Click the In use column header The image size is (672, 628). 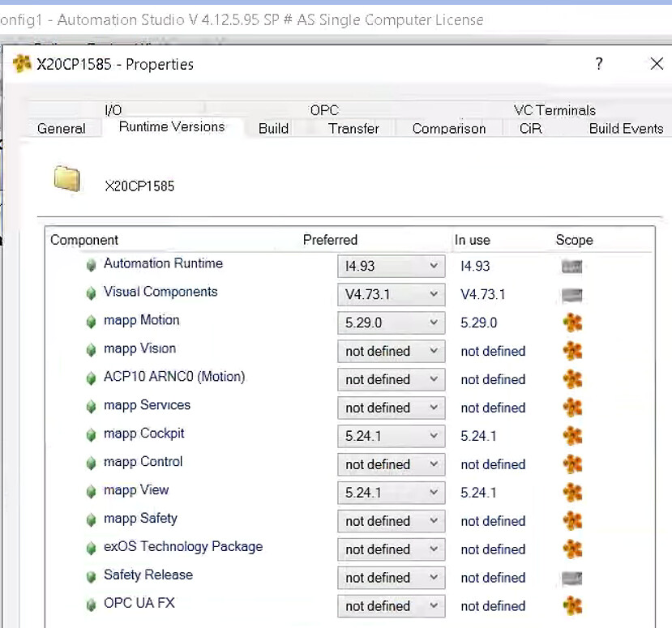click(473, 240)
